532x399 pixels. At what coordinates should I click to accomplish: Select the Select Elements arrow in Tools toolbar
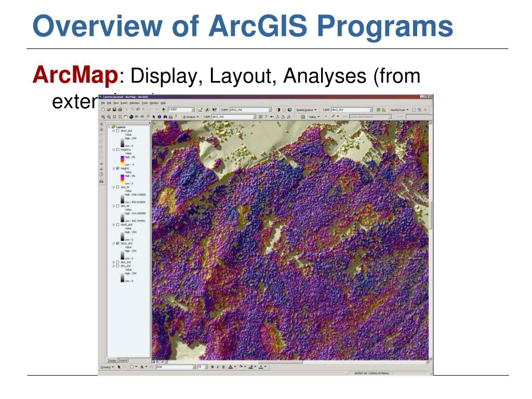click(154, 117)
